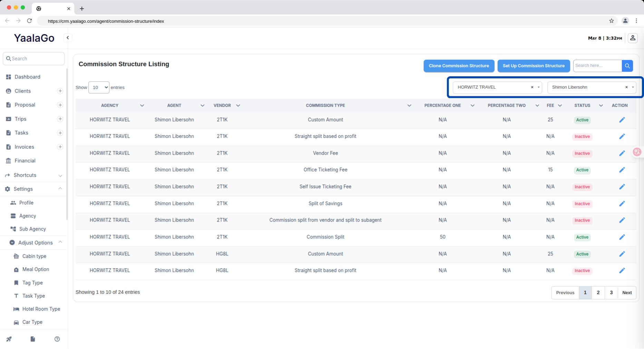The image size is (644, 349).
Task: Click the document icon in the sidebar footer
Action: [x=33, y=339]
